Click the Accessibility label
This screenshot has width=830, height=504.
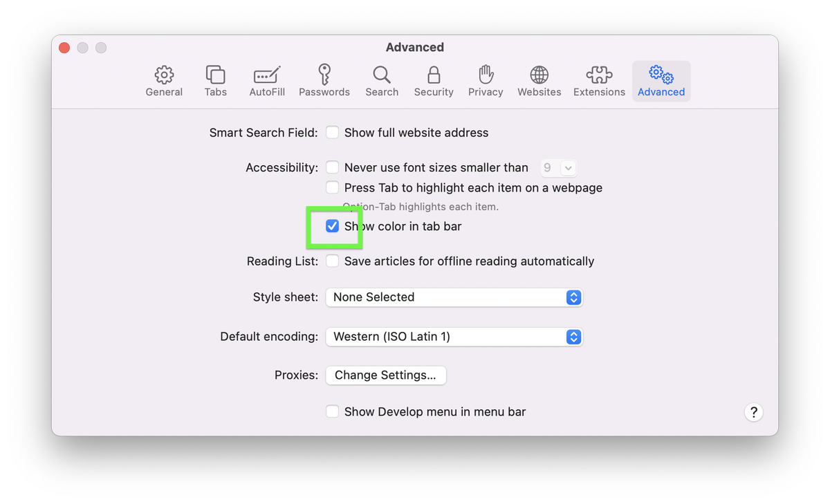coord(282,167)
